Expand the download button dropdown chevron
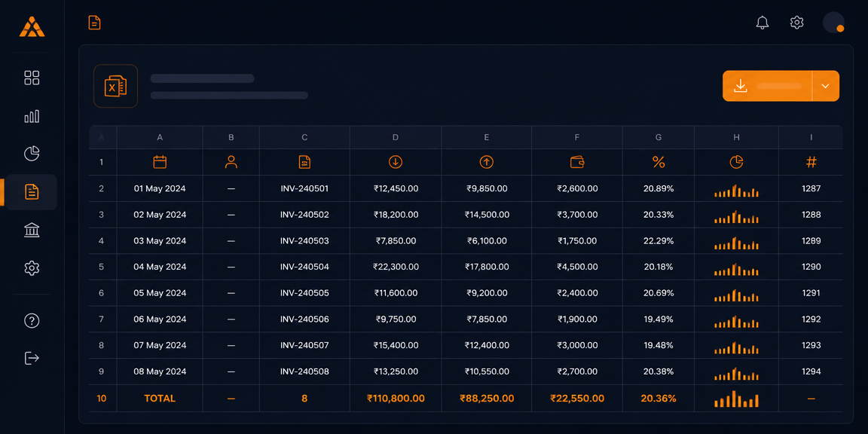 (825, 86)
